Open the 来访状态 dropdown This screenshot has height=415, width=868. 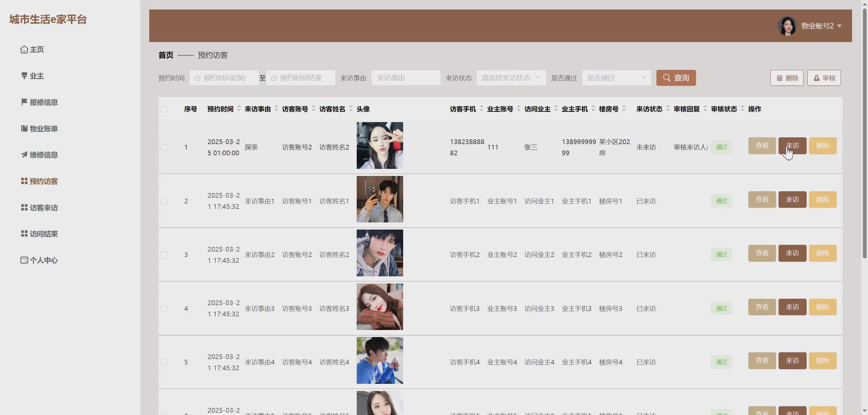511,78
